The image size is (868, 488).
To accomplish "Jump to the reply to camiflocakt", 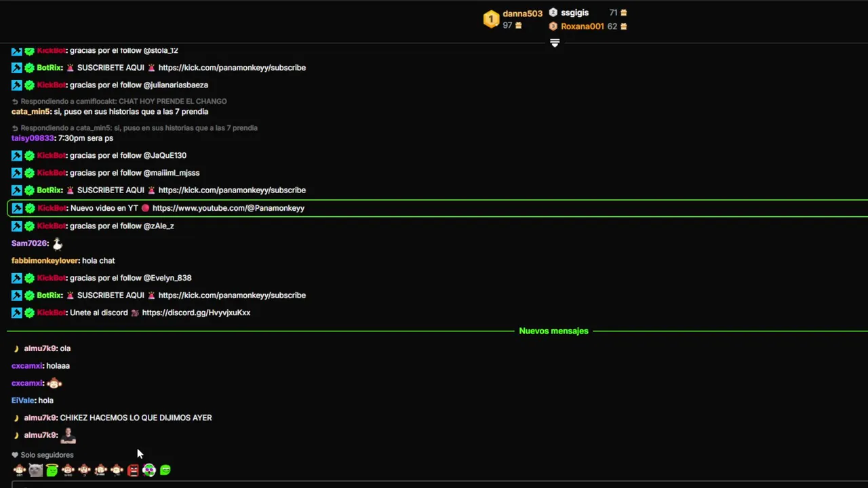I will point(123,101).
